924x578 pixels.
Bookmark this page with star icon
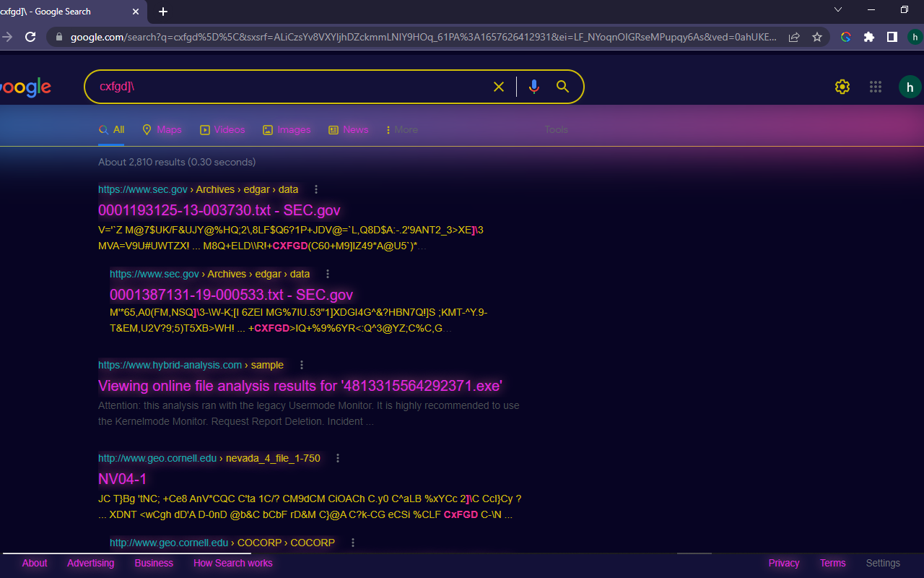[x=817, y=37]
